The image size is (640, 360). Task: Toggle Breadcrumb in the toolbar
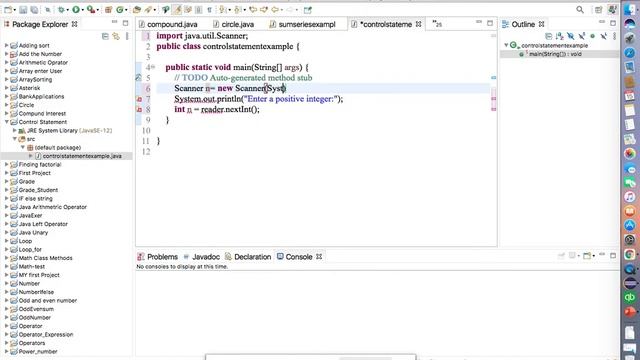click(166, 10)
